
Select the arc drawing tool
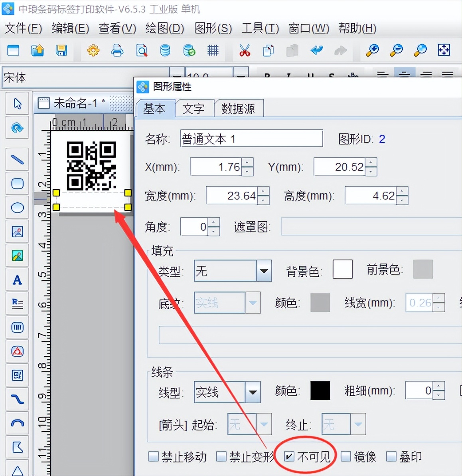pos(17,423)
